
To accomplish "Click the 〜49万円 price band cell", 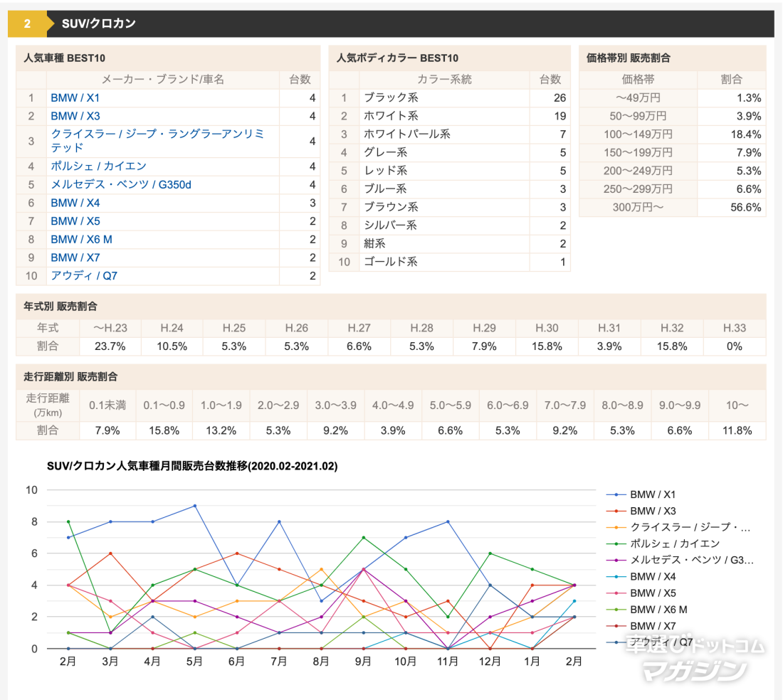I will tap(638, 97).
